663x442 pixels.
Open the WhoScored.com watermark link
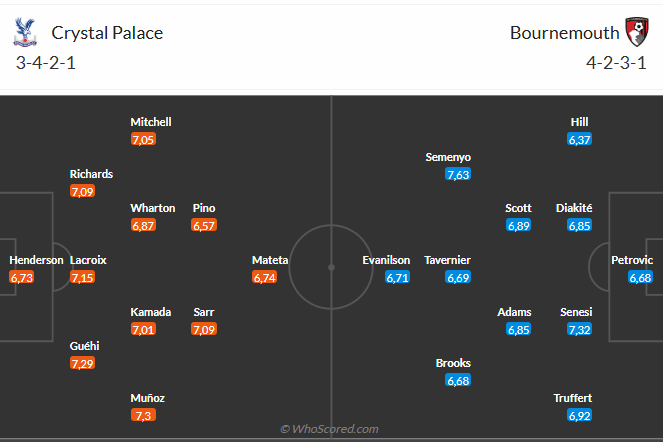pyautogui.click(x=330, y=429)
